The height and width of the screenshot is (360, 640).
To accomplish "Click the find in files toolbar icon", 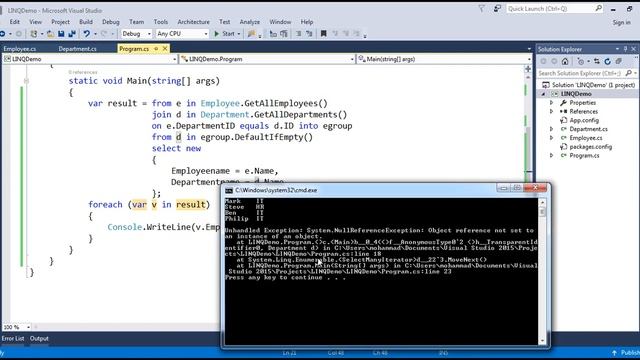I will [251, 34].
